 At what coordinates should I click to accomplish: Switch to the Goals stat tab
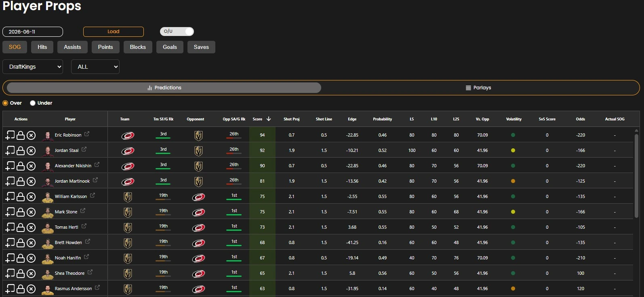pos(170,47)
